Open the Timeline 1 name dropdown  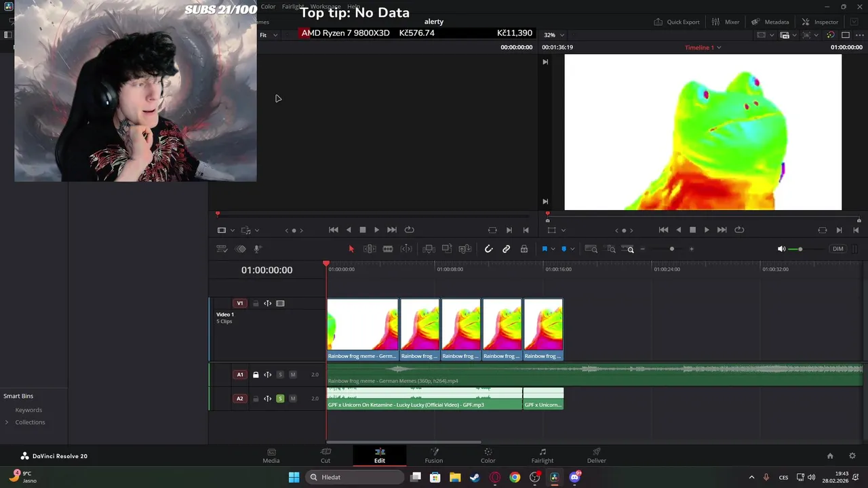coord(703,47)
